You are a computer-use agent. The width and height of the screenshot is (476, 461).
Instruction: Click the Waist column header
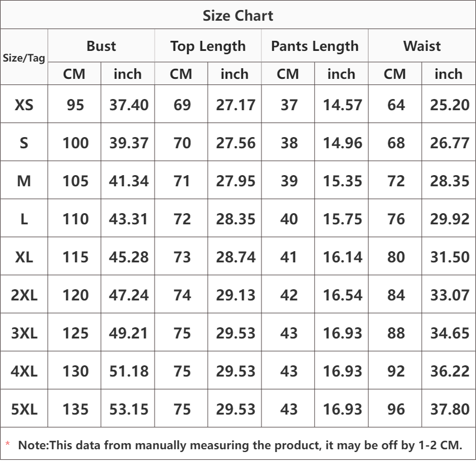click(422, 46)
